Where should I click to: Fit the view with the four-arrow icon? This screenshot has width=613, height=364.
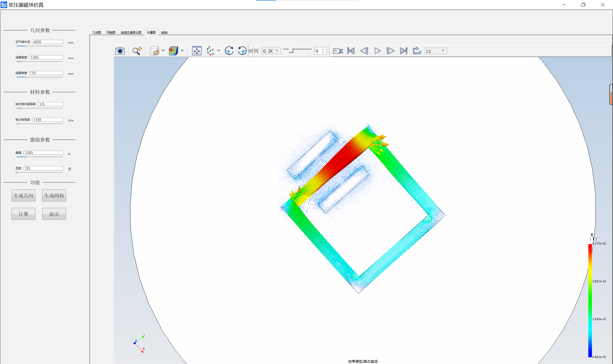197,51
